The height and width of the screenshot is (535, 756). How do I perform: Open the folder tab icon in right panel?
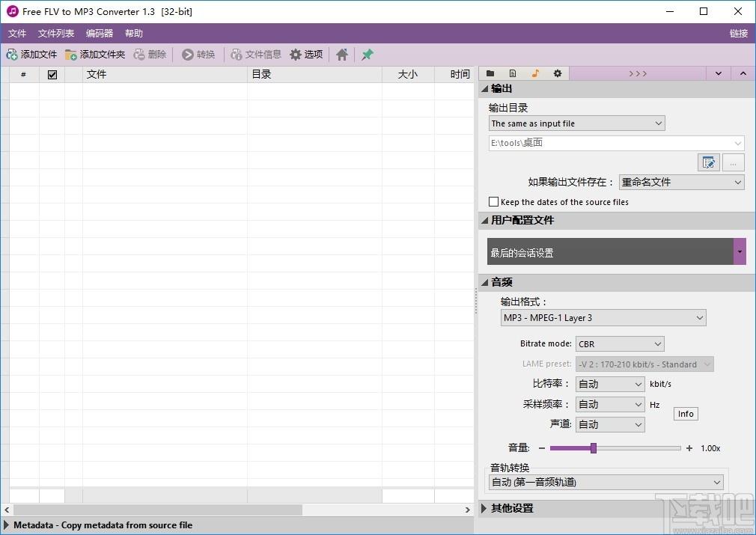pos(490,73)
